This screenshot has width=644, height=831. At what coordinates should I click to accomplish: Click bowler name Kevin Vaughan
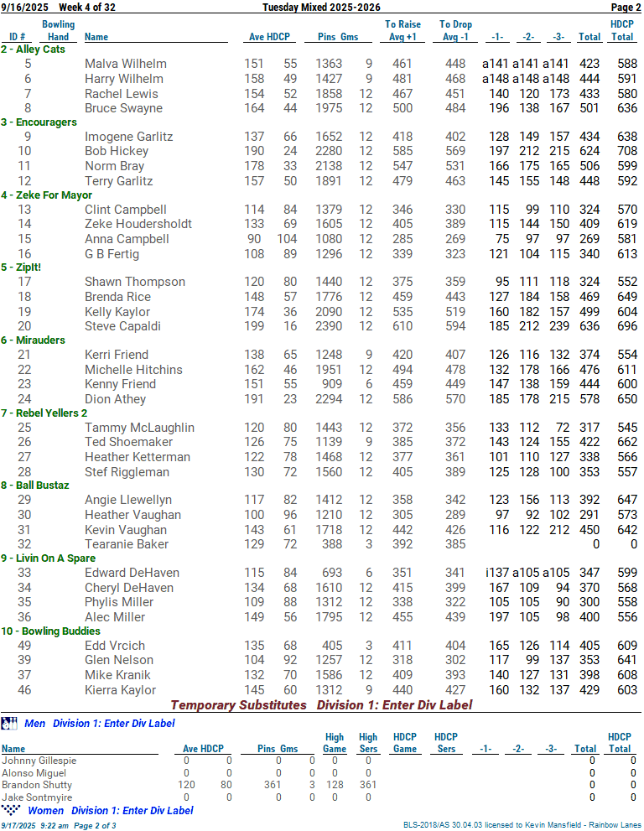pos(126,530)
